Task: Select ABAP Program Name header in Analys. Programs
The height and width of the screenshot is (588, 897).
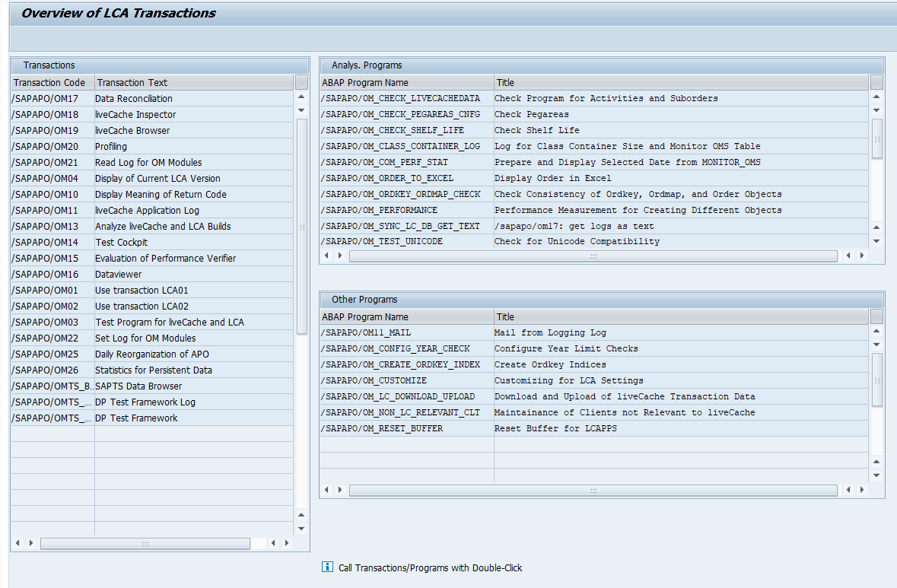Action: 406,82
